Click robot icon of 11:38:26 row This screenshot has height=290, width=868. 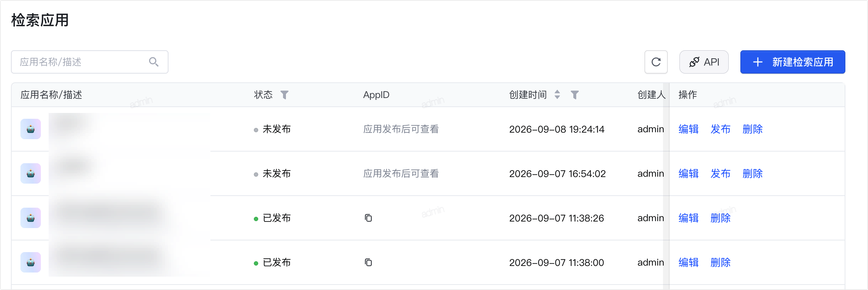(31, 218)
